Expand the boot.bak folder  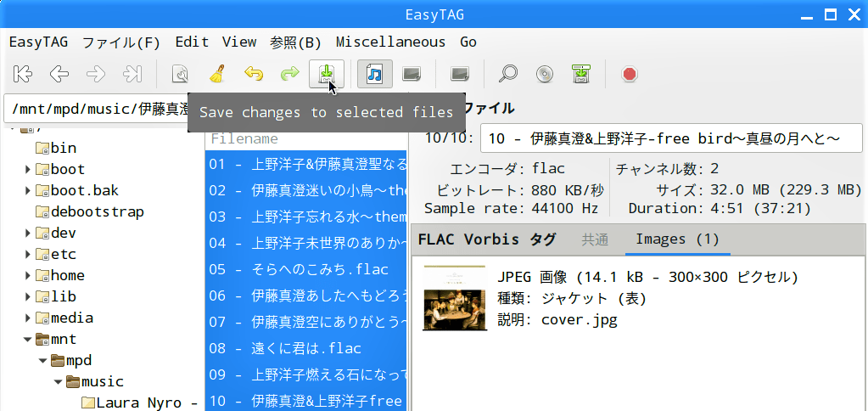[x=28, y=191]
